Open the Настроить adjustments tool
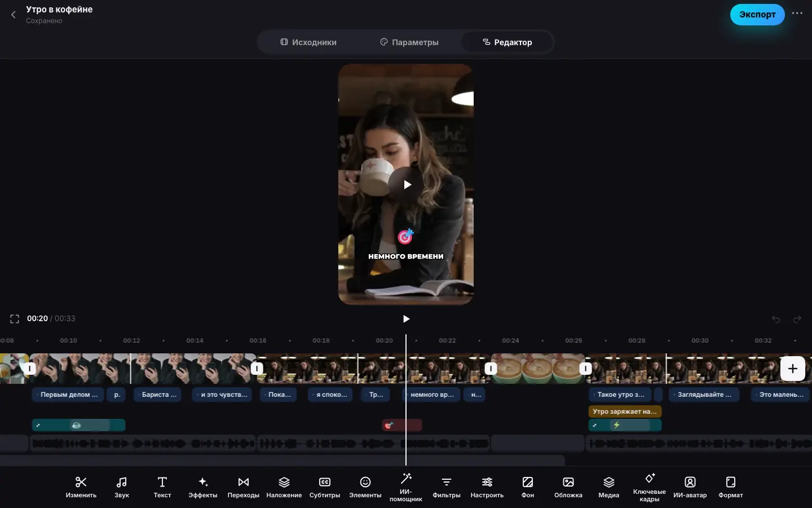 487,487
